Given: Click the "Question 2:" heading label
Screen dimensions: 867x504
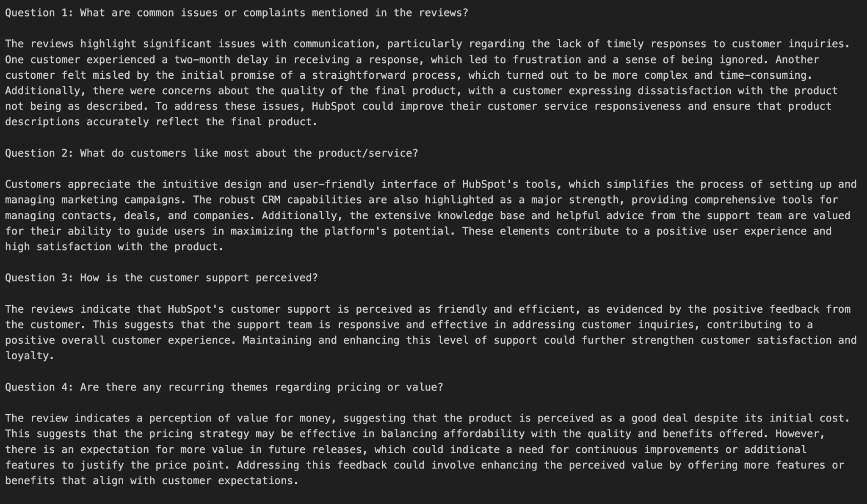Looking at the screenshot, I should click(x=39, y=153).
